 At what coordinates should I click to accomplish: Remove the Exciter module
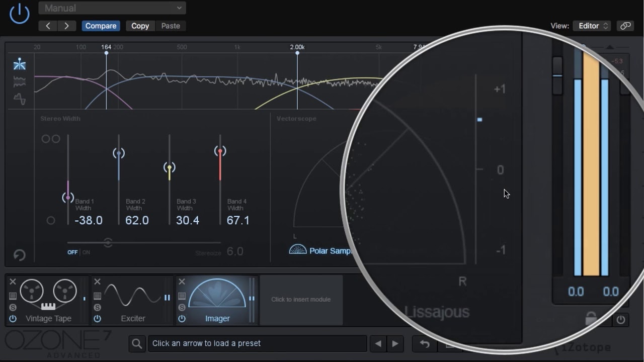97,282
